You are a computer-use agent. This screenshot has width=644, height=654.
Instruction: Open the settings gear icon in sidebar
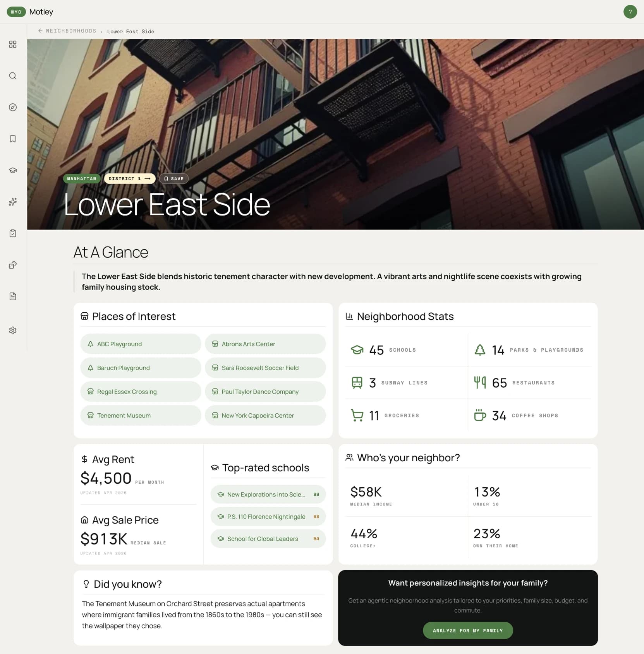13,330
